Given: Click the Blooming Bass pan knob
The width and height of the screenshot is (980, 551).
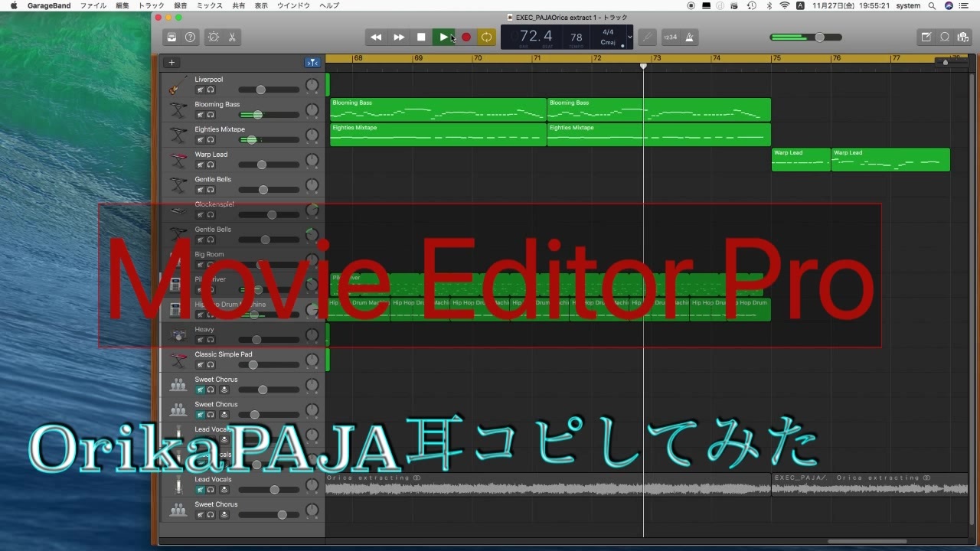Looking at the screenshot, I should (x=312, y=109).
